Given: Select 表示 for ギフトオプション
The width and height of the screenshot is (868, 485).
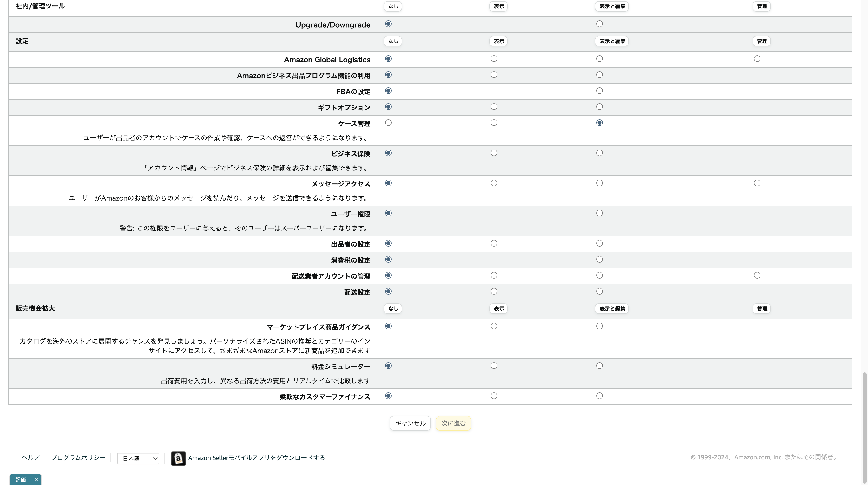Looking at the screenshot, I should click(x=494, y=107).
